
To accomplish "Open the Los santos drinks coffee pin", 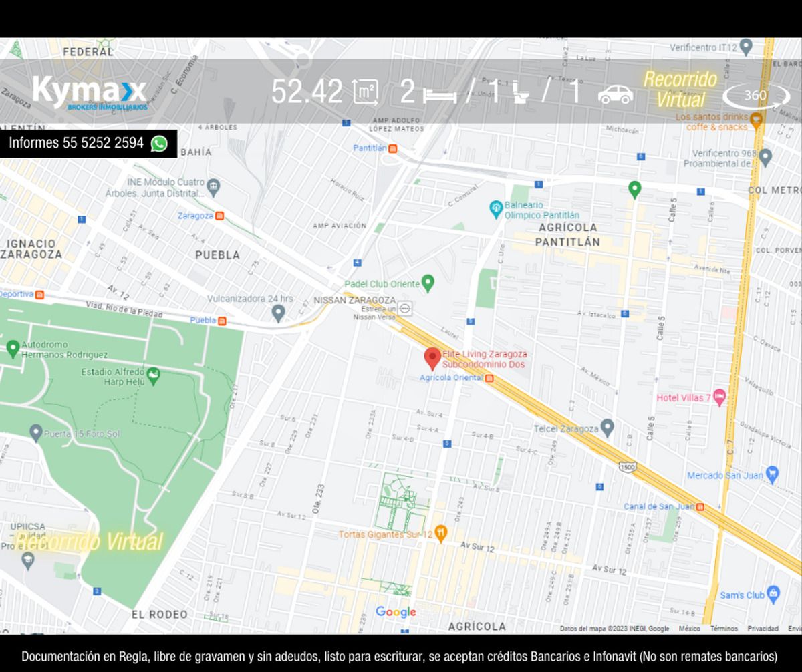I will [x=756, y=122].
